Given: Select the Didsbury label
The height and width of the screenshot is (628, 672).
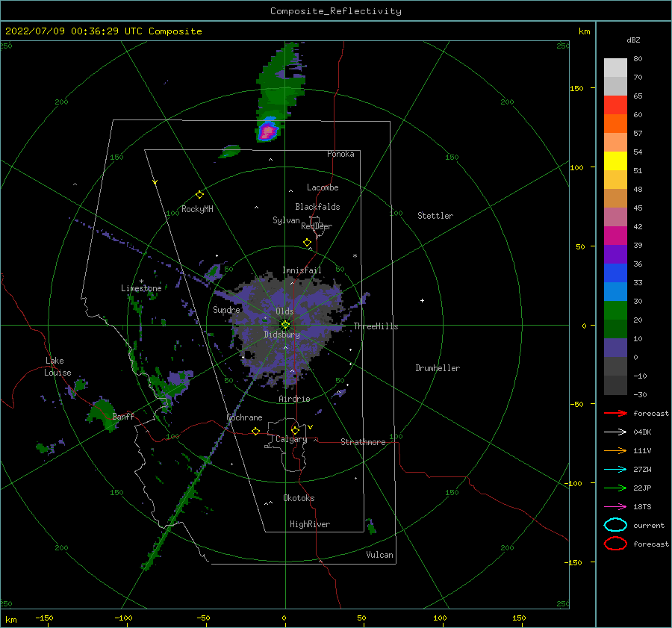Looking at the screenshot, I should tap(282, 335).
